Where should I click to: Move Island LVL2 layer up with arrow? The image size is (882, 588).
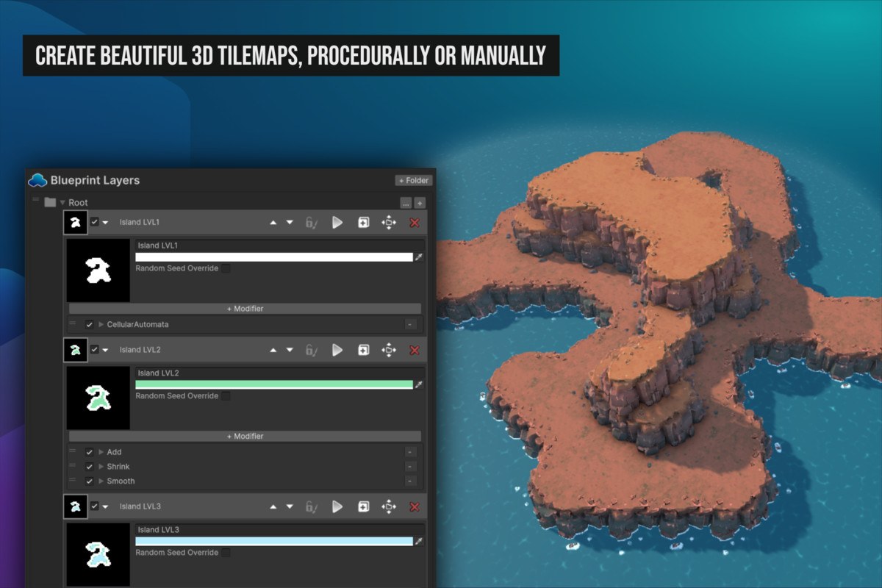(x=273, y=350)
